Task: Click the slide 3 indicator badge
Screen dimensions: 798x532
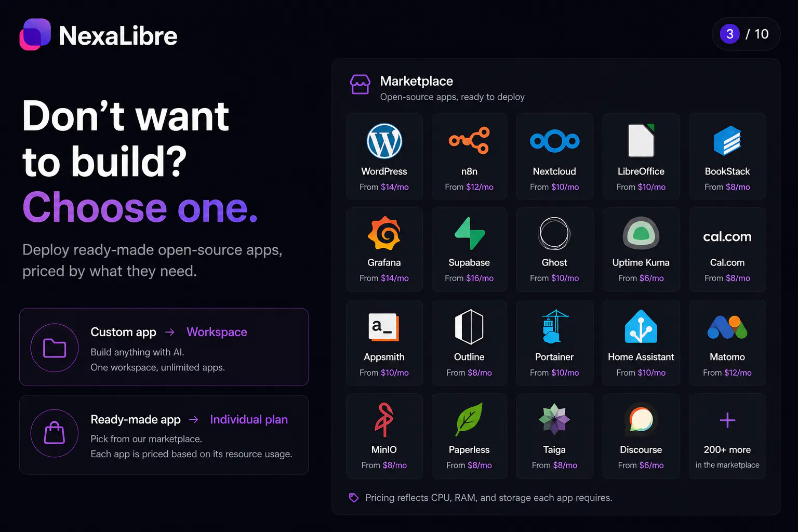Action: tap(730, 34)
